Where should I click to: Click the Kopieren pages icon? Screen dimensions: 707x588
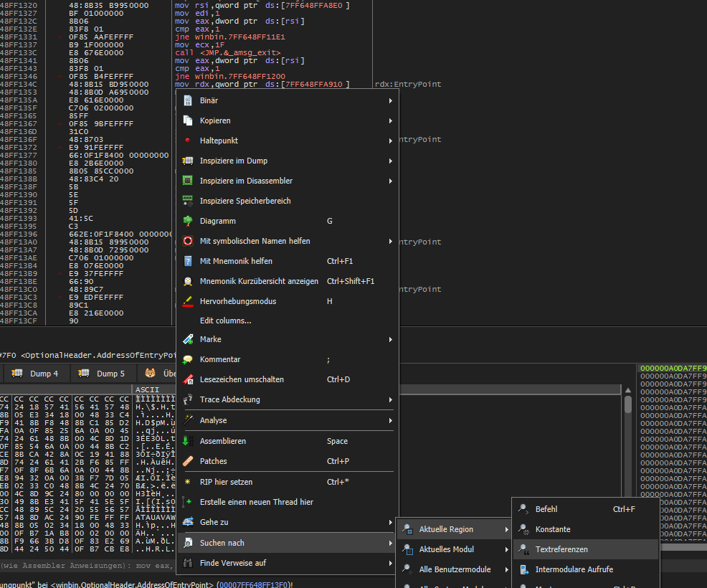point(188,120)
